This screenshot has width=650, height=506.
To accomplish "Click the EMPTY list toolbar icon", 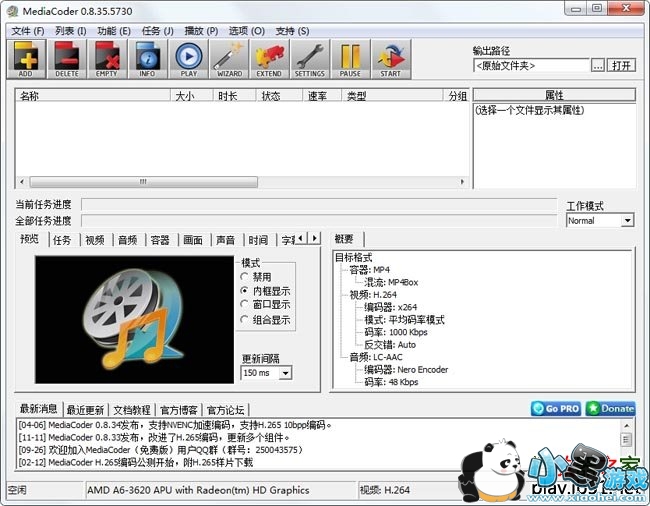I will [107, 59].
